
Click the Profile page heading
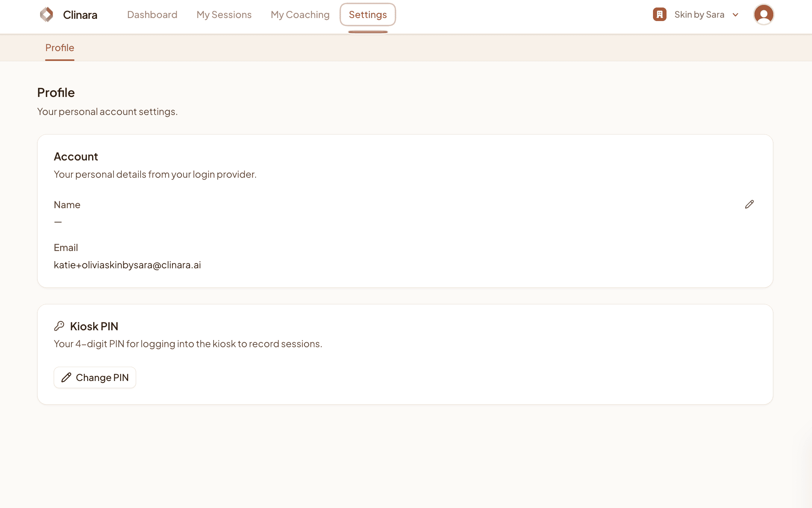point(56,92)
